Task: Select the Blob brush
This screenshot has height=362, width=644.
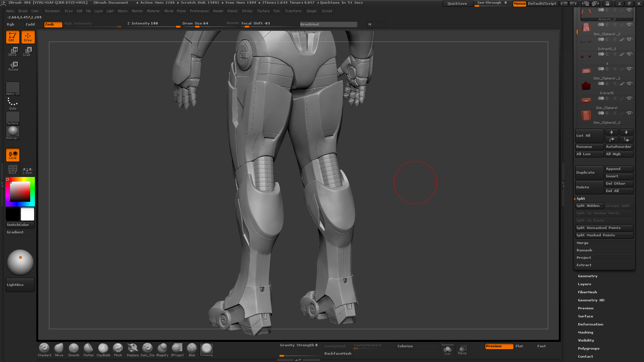Action: point(192,350)
